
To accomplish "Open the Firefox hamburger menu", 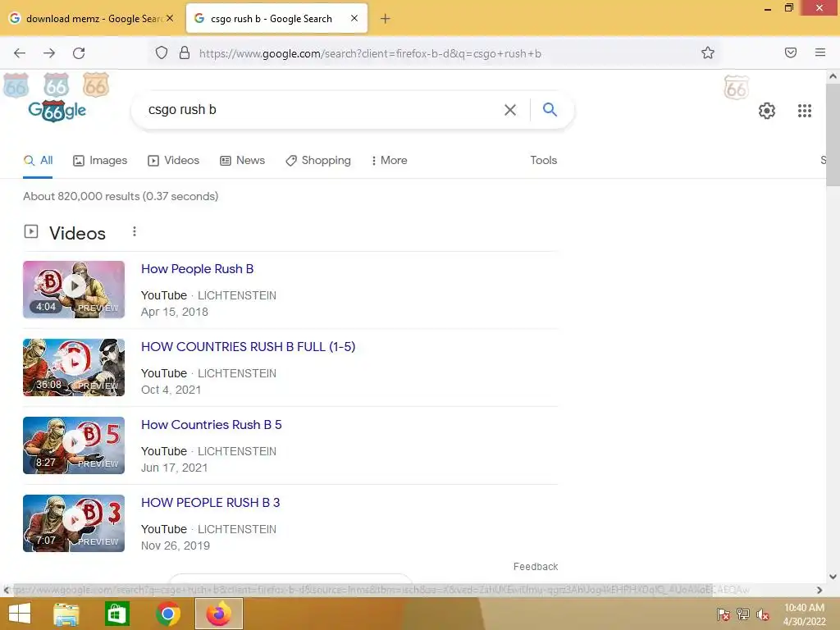I will (x=820, y=52).
